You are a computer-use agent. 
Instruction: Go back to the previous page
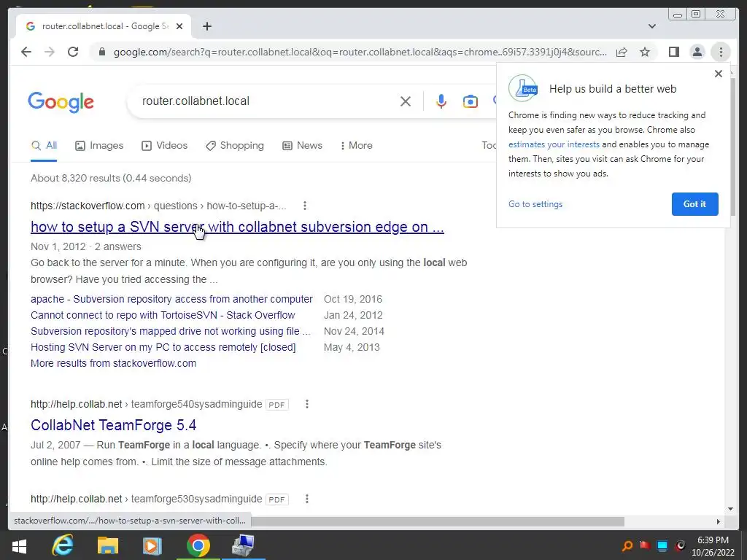(26, 52)
